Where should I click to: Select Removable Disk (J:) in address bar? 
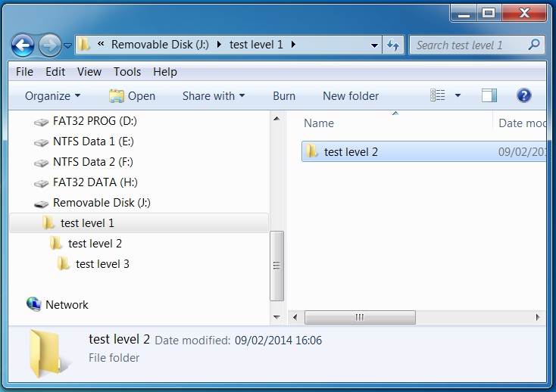tap(160, 45)
